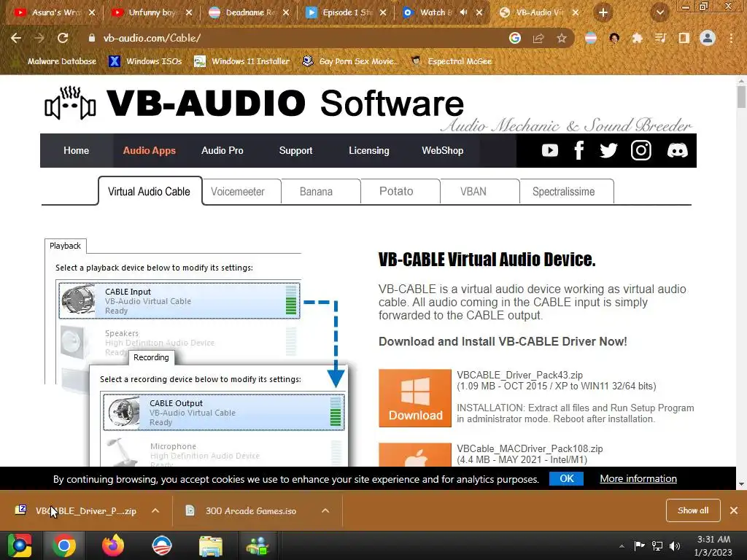747x560 pixels.
Task: Reload the current page
Action: coord(63,38)
